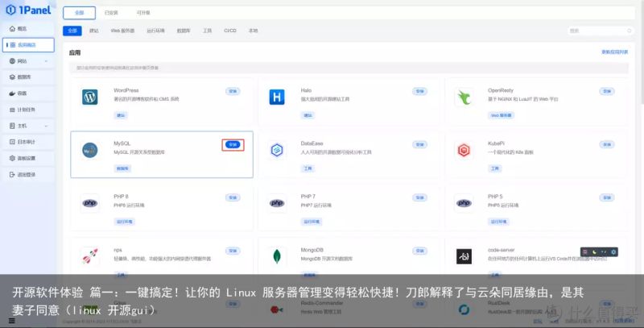Install Halo with its 安装 button
The image size is (644, 328).
(x=419, y=91)
